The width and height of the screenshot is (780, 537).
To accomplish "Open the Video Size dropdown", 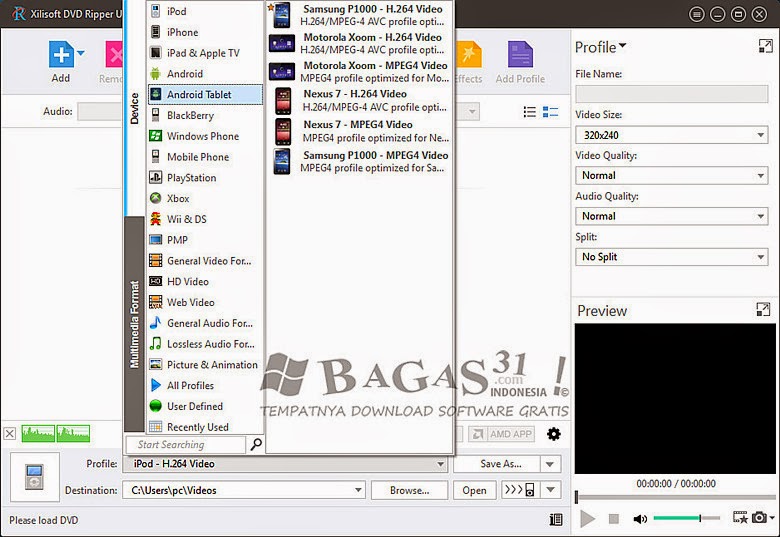I will click(x=672, y=135).
